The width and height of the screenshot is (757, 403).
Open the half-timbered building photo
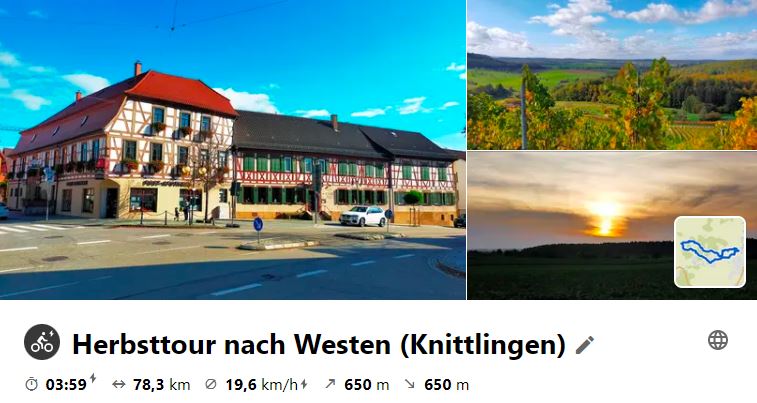pyautogui.click(x=233, y=150)
